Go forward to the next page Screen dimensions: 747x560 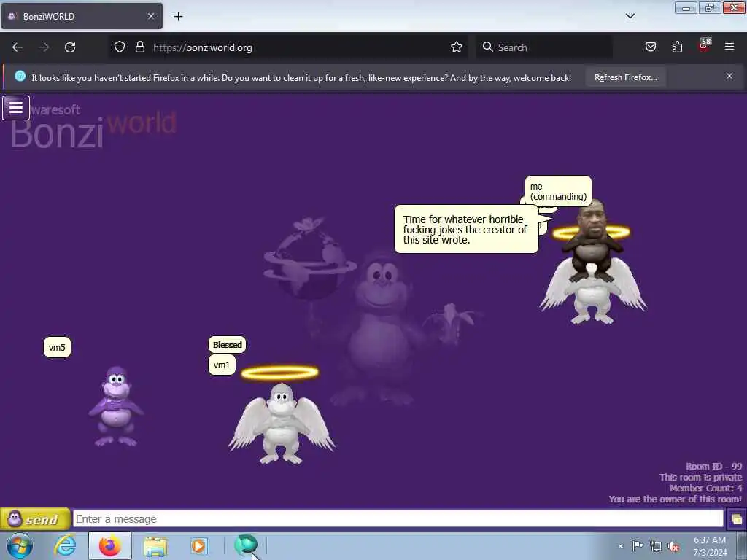point(44,47)
